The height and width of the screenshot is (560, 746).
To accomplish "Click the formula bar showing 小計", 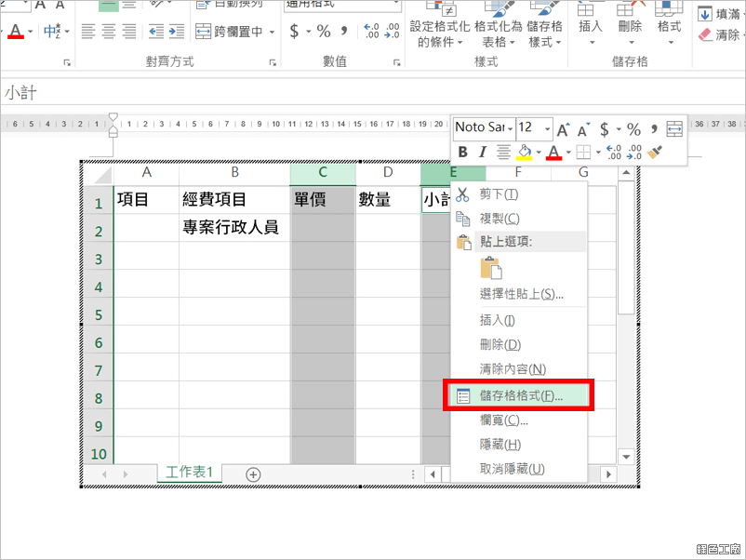I will click(x=372, y=93).
